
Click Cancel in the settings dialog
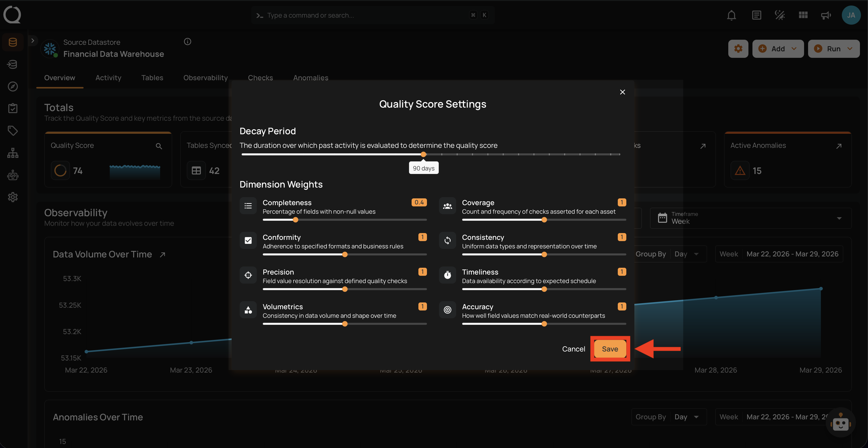coord(573,349)
